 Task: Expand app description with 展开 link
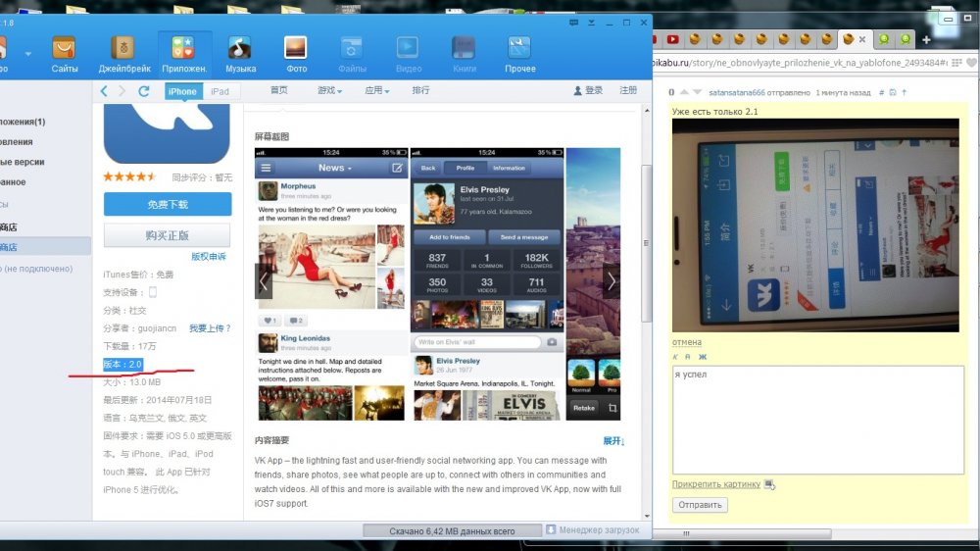point(613,441)
